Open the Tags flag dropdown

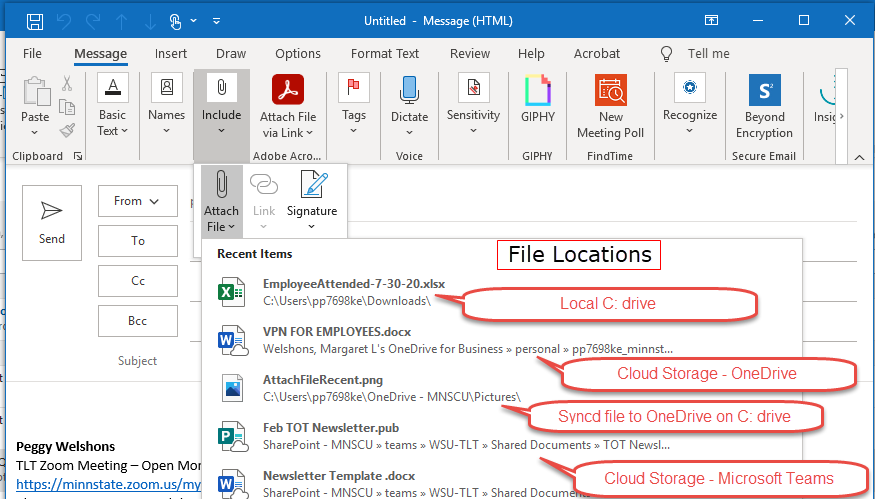click(x=354, y=105)
